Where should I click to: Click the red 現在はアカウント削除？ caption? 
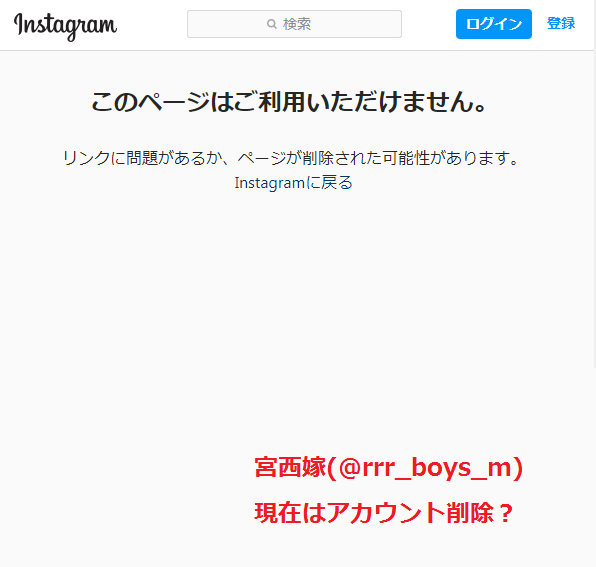384,513
